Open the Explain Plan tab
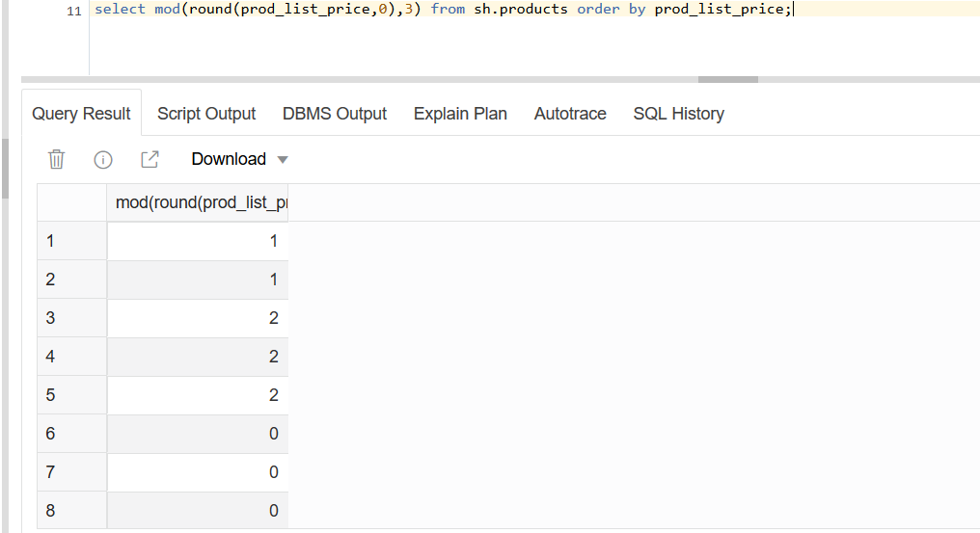 tap(460, 114)
